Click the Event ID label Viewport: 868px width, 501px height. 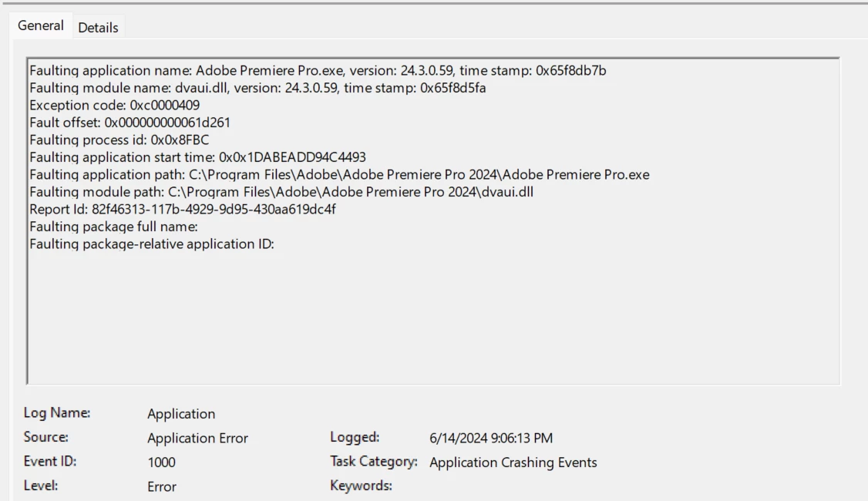click(x=50, y=461)
